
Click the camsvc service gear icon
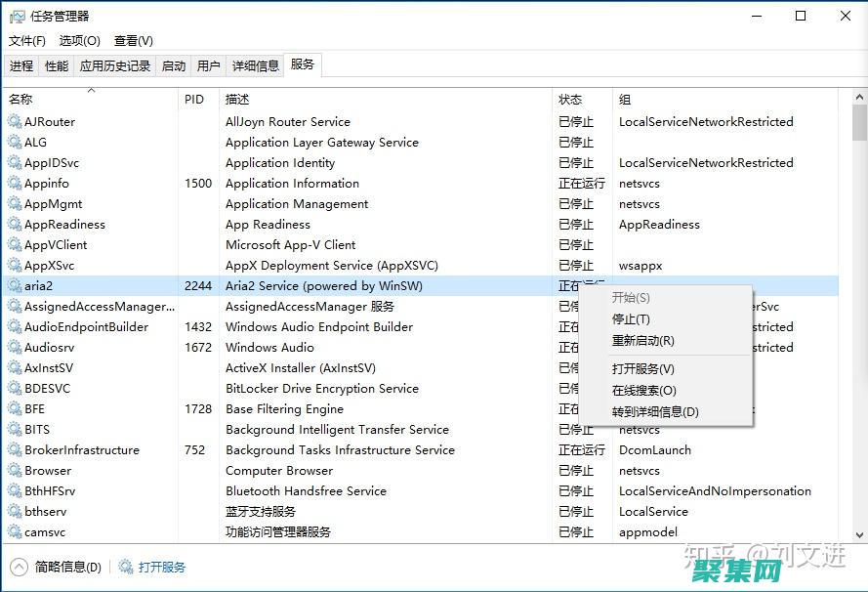(14, 531)
